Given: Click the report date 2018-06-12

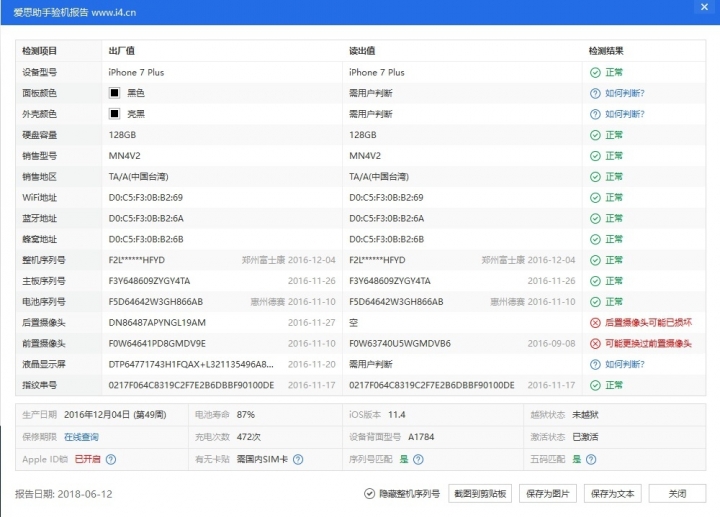Looking at the screenshot, I should (x=85, y=494).
